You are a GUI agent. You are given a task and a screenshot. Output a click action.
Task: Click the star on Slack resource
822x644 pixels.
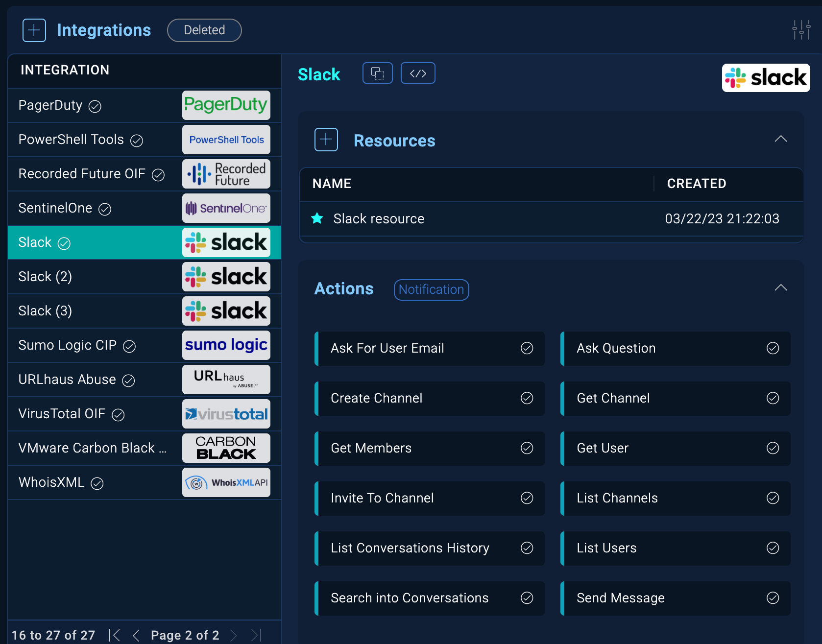pos(317,218)
